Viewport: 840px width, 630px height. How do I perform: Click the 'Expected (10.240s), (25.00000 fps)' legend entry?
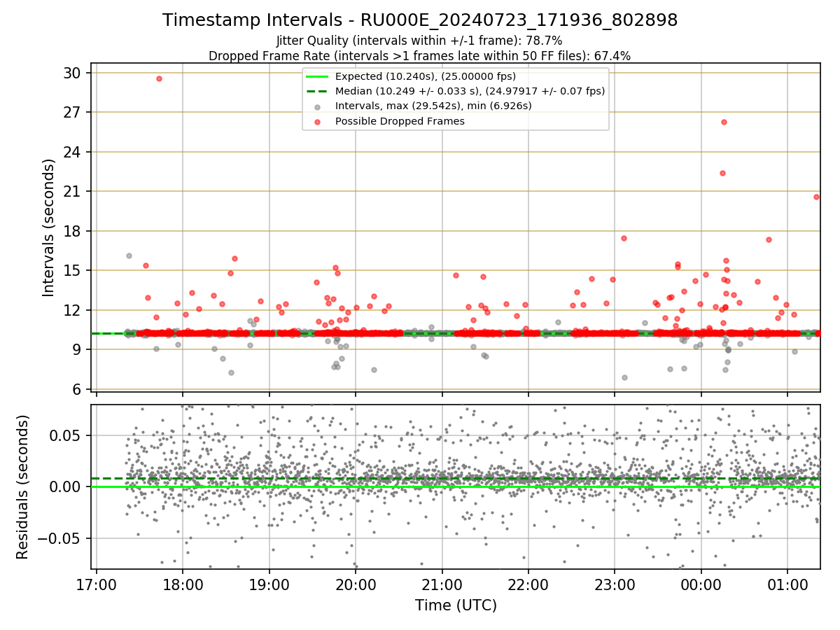tap(426, 76)
